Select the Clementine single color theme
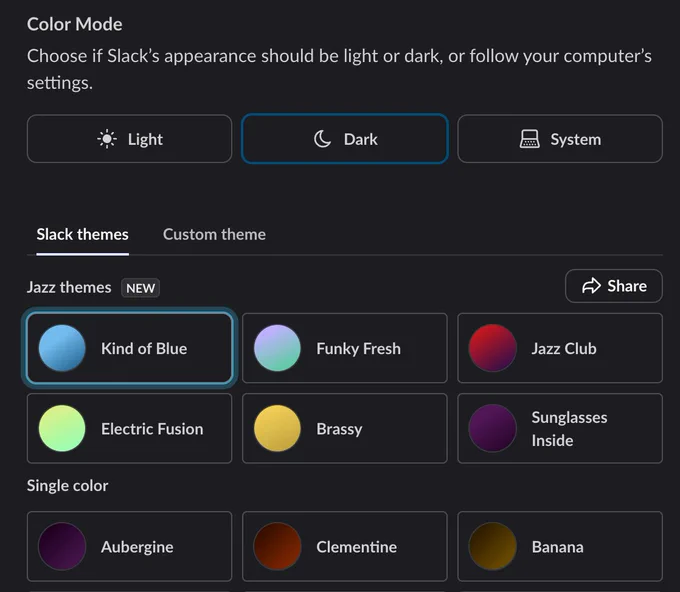This screenshot has height=592, width=680. pyautogui.click(x=345, y=546)
